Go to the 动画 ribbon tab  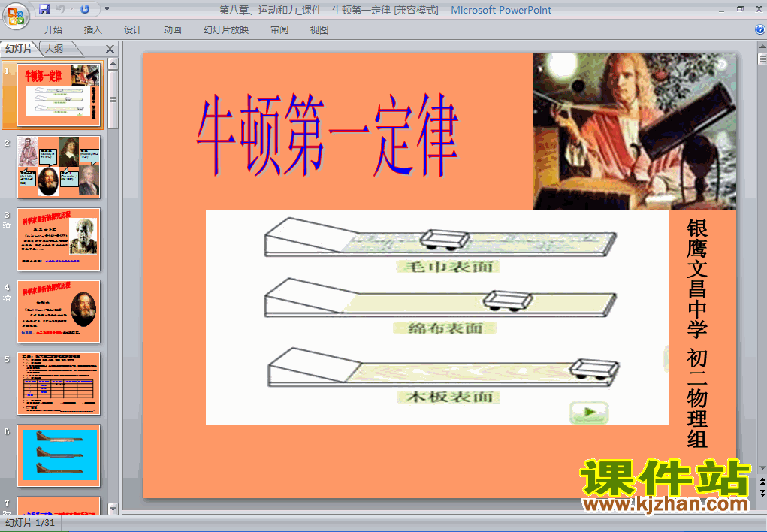pyautogui.click(x=173, y=30)
